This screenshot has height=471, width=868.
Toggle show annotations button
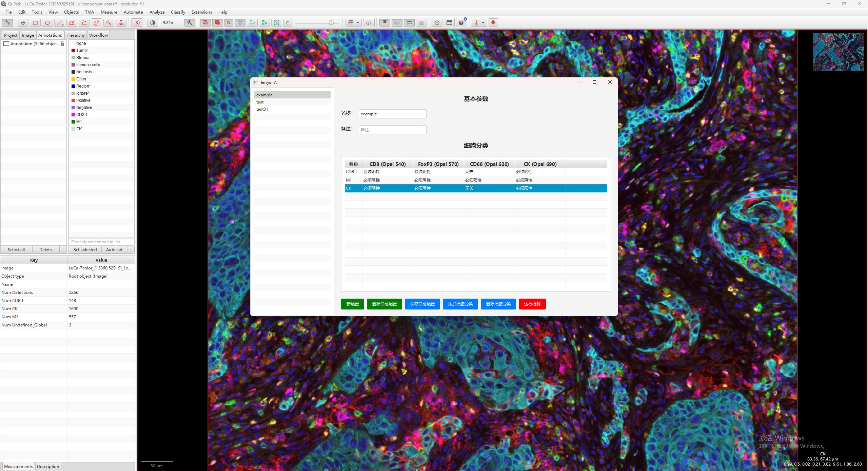pos(205,23)
